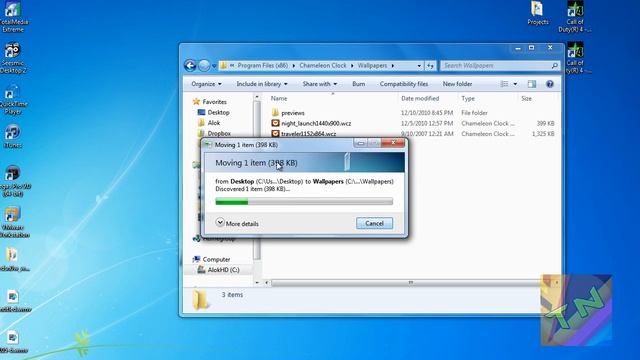Open the upper Call of Duty 4 shortcut
Viewport: 640px width, 360px height.
point(575,17)
